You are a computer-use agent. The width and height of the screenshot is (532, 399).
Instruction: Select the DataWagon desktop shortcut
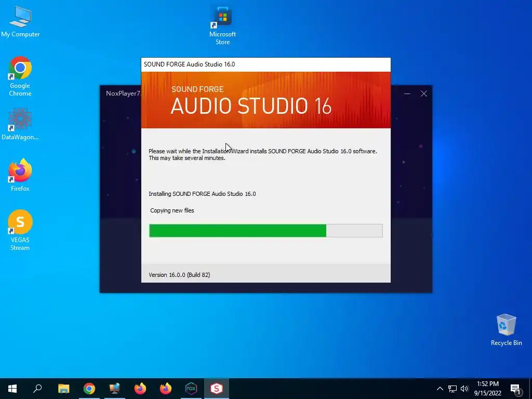point(20,124)
